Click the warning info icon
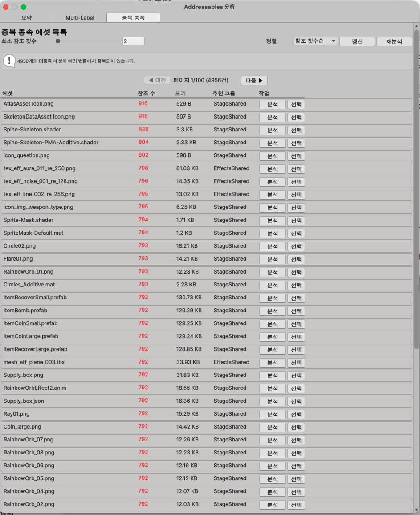The image size is (420, 515). tap(10, 61)
